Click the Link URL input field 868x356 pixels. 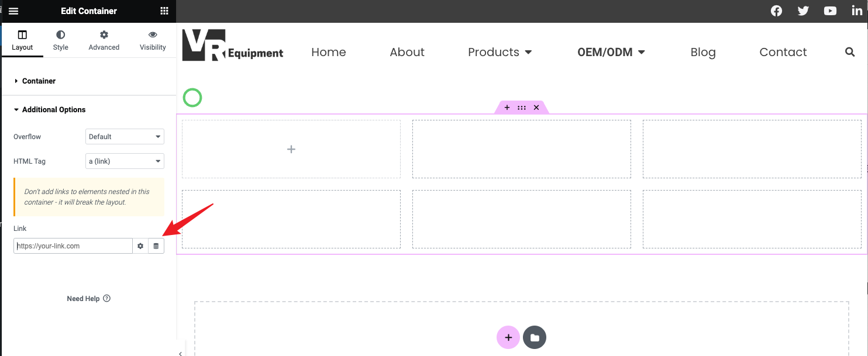point(73,246)
